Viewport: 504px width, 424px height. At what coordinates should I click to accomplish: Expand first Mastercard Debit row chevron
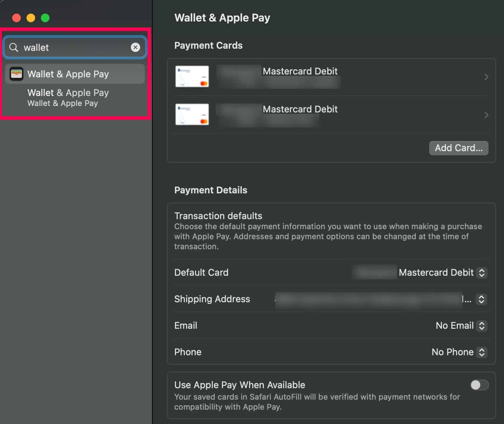[486, 77]
